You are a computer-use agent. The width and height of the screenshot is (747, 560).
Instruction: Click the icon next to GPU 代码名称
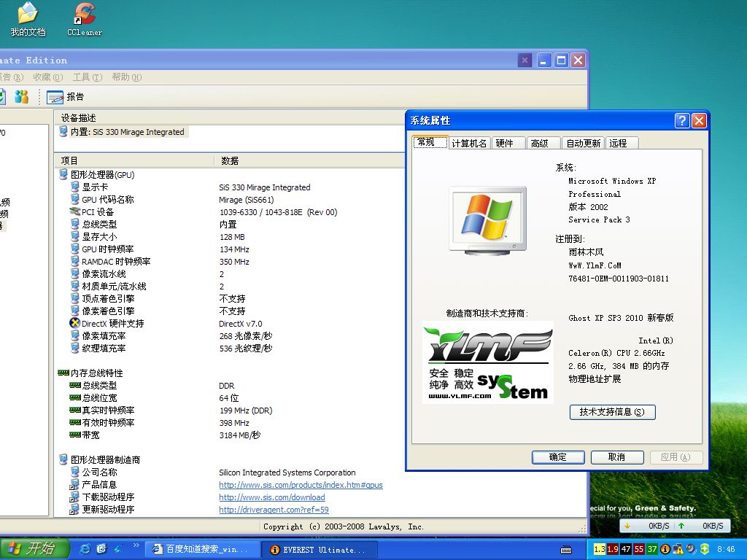75,200
